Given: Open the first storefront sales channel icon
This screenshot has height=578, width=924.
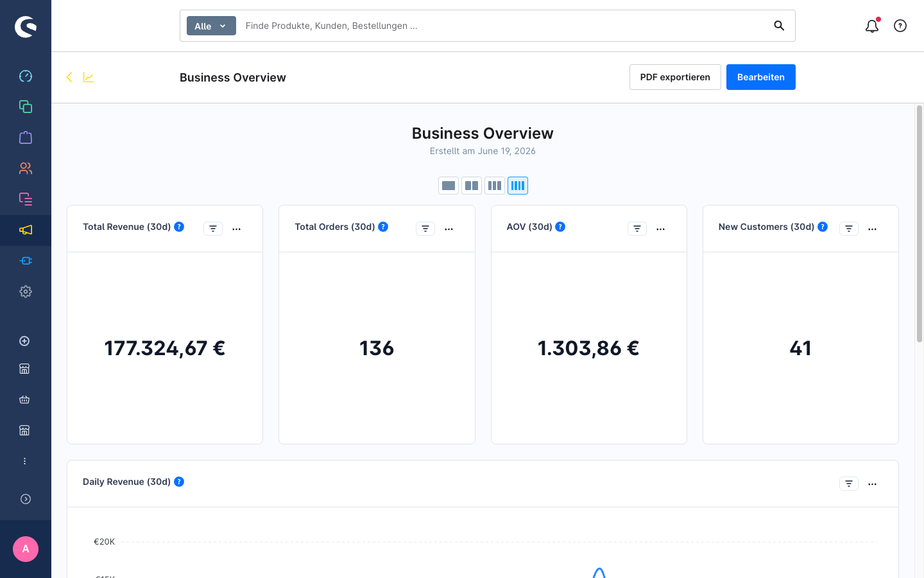Looking at the screenshot, I should click(24, 369).
